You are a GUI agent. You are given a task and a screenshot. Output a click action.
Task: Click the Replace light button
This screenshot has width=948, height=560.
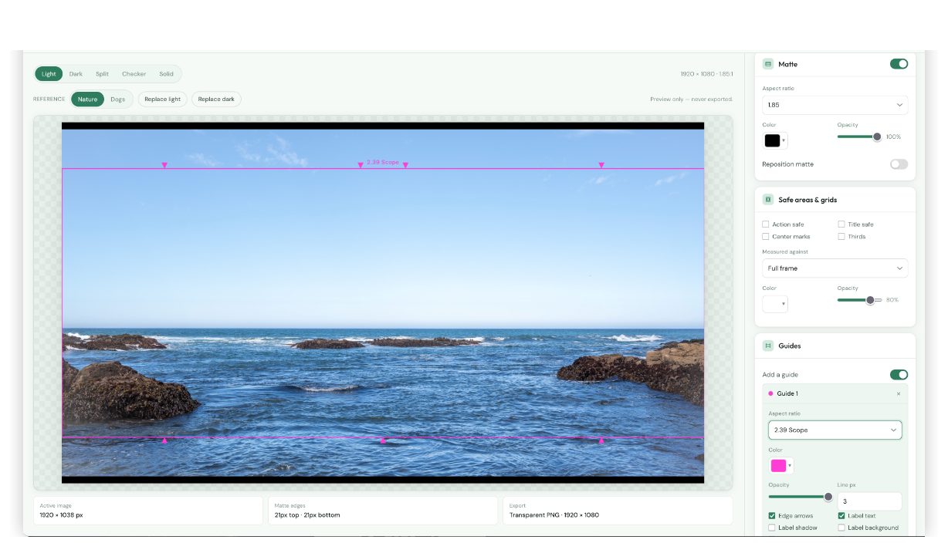click(x=163, y=100)
